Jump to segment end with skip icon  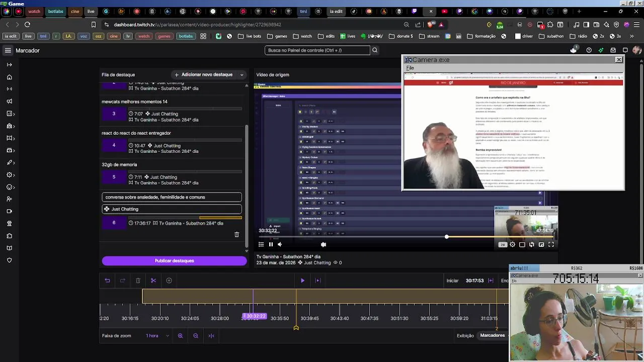pyautogui.click(x=317, y=281)
